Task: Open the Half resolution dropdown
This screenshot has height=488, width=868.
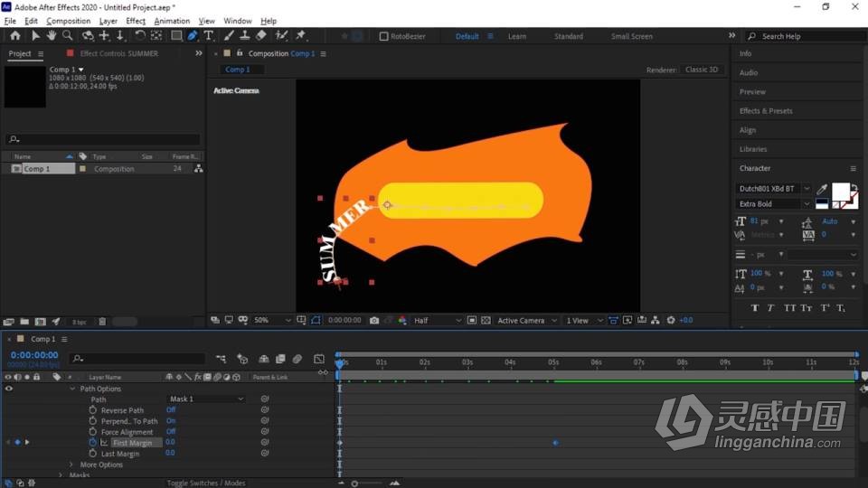Action: click(437, 320)
